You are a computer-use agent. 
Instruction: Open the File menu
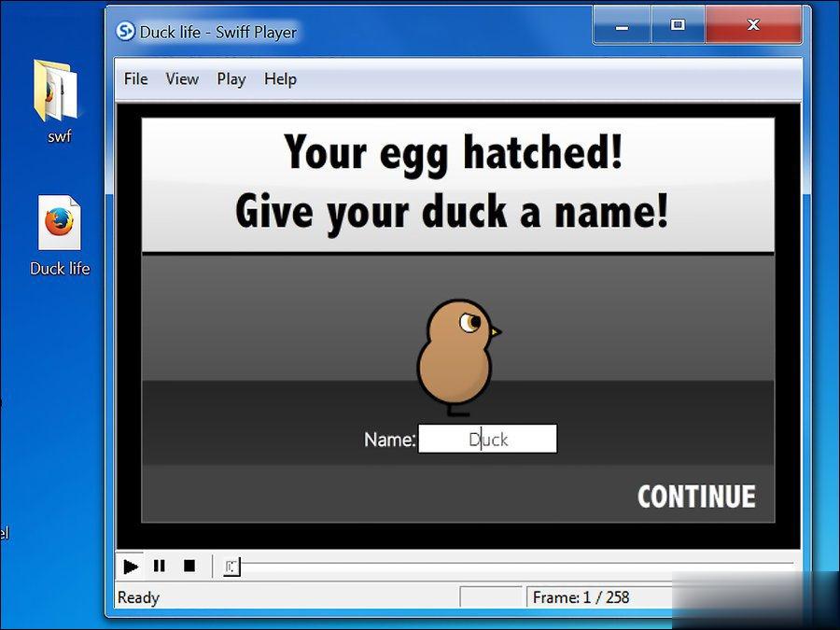(135, 79)
